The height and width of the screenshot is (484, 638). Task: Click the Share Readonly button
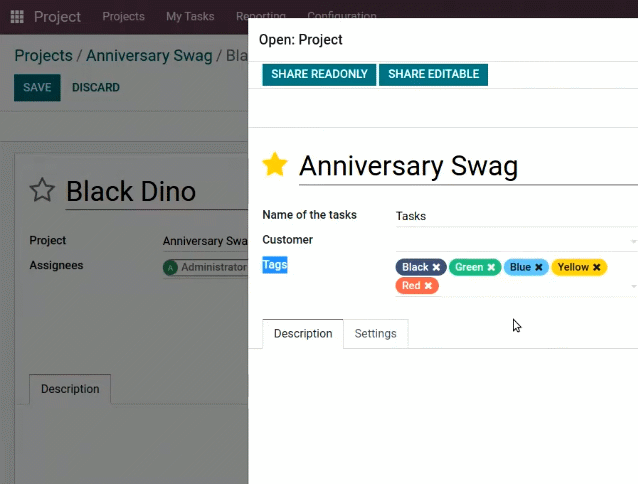pos(319,74)
